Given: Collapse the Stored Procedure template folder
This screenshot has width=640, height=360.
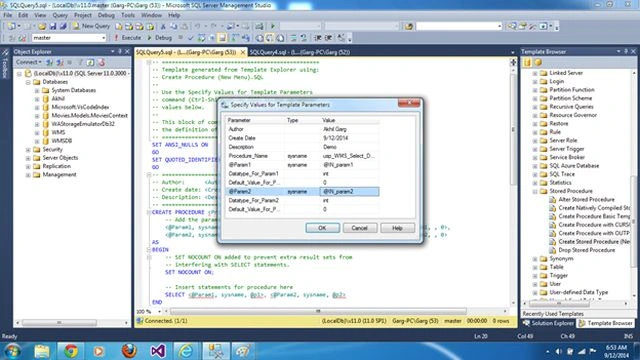Looking at the screenshot, I should point(535,191).
